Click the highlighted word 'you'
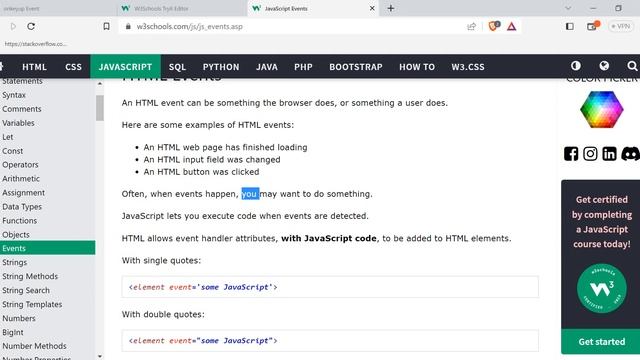The height and width of the screenshot is (360, 640). point(250,194)
